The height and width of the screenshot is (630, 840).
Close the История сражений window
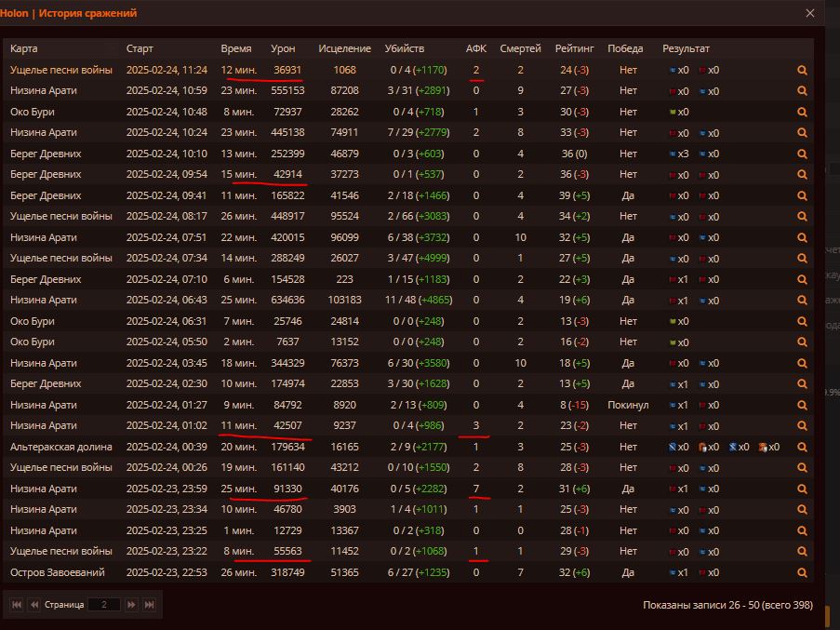tap(810, 13)
